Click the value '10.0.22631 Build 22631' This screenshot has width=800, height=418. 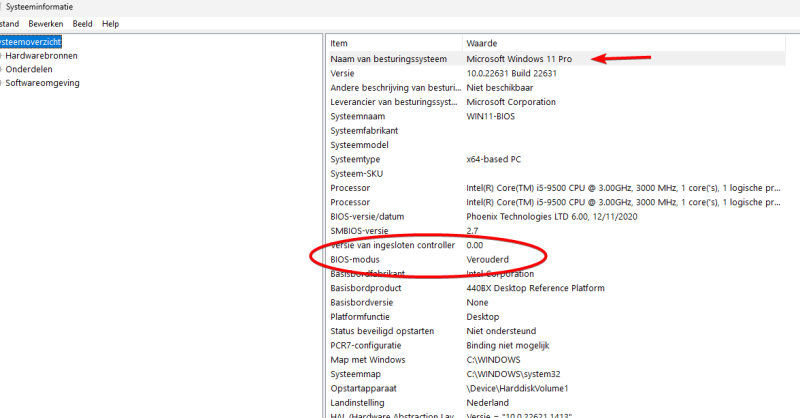point(511,73)
